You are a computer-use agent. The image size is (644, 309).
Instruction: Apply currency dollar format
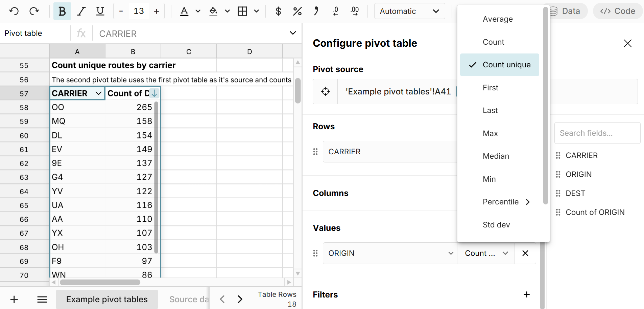[x=278, y=11]
